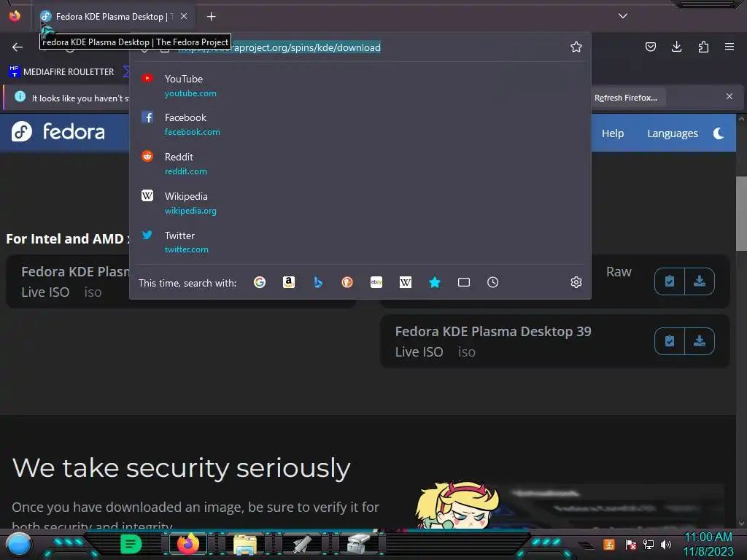
Task: Open Languages menu
Action: [672, 133]
